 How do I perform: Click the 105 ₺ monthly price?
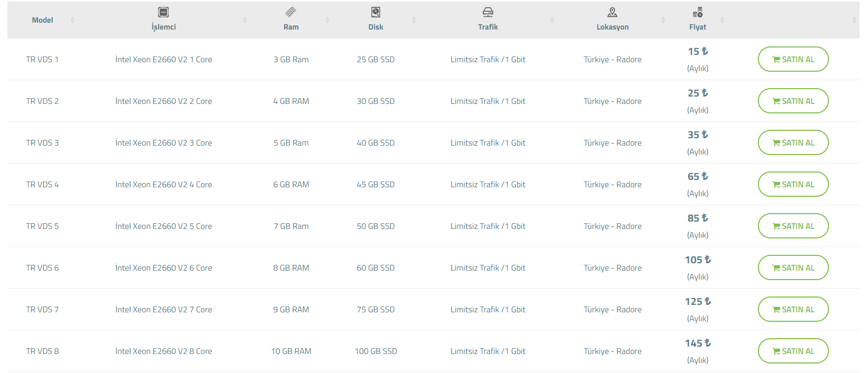(x=698, y=260)
